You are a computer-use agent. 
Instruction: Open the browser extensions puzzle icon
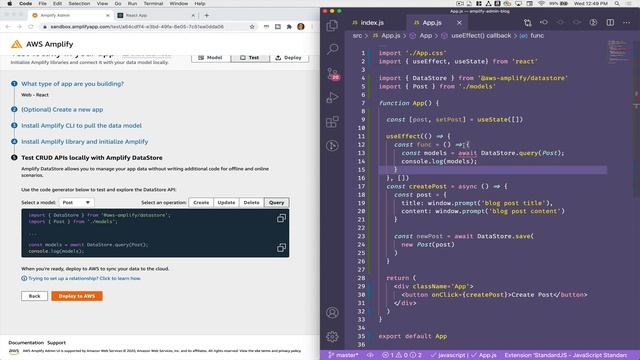coord(289,27)
